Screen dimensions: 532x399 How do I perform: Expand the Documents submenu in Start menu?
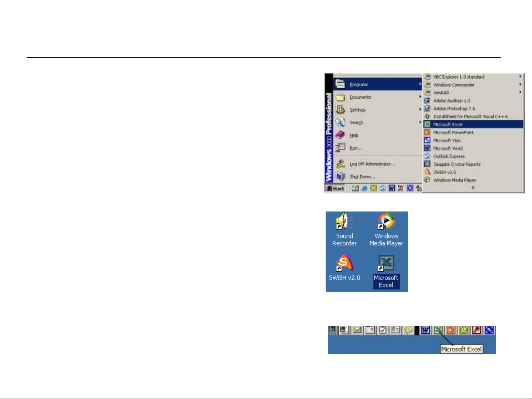(x=360, y=97)
